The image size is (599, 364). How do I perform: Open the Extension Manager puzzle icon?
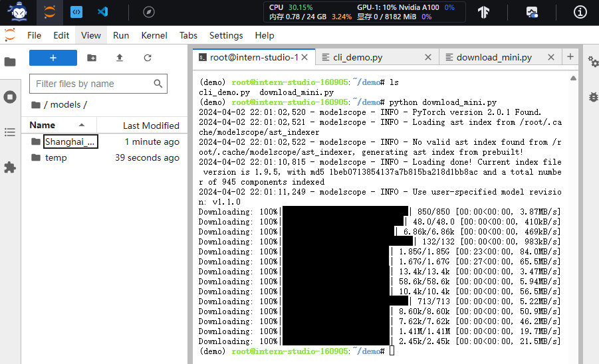10,167
